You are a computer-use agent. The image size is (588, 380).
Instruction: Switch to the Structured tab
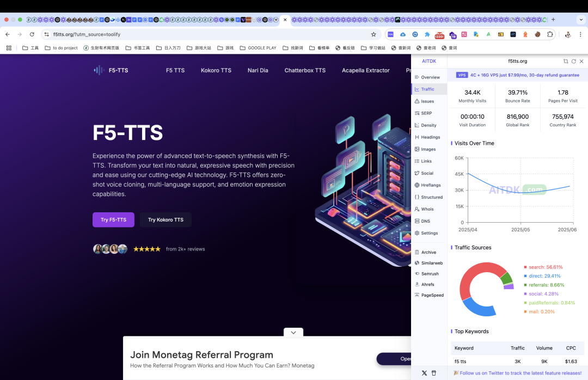pos(429,197)
